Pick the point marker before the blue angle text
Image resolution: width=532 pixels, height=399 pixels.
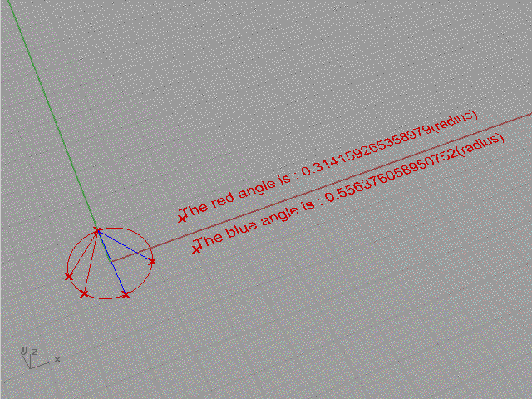tap(196, 249)
